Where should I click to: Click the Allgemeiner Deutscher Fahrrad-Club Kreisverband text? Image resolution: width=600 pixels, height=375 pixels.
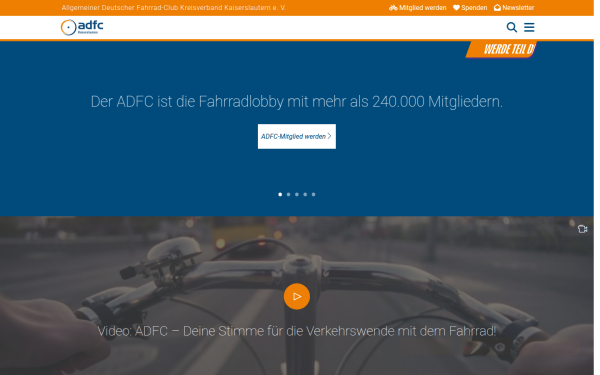[x=175, y=8]
